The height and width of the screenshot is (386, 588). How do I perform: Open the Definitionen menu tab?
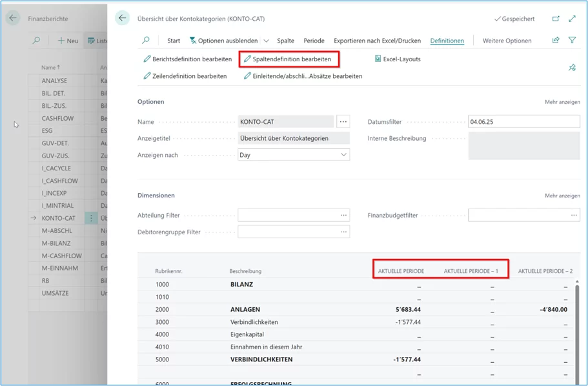447,41
